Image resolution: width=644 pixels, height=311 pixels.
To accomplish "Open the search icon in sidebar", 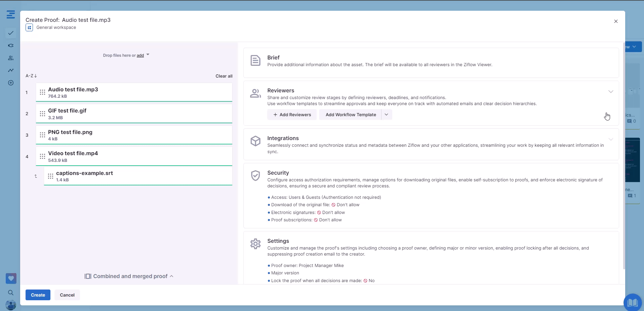I will (11, 293).
